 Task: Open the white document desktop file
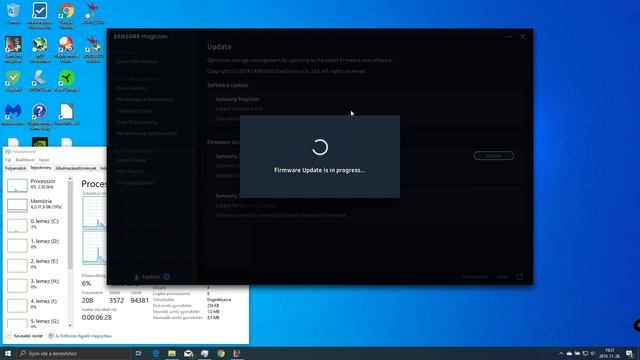pyautogui.click(x=67, y=114)
